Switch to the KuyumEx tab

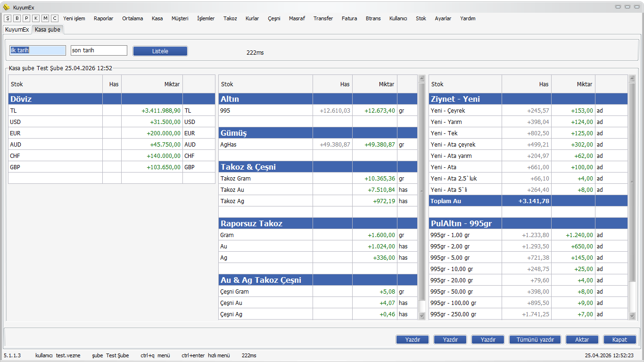point(17,29)
